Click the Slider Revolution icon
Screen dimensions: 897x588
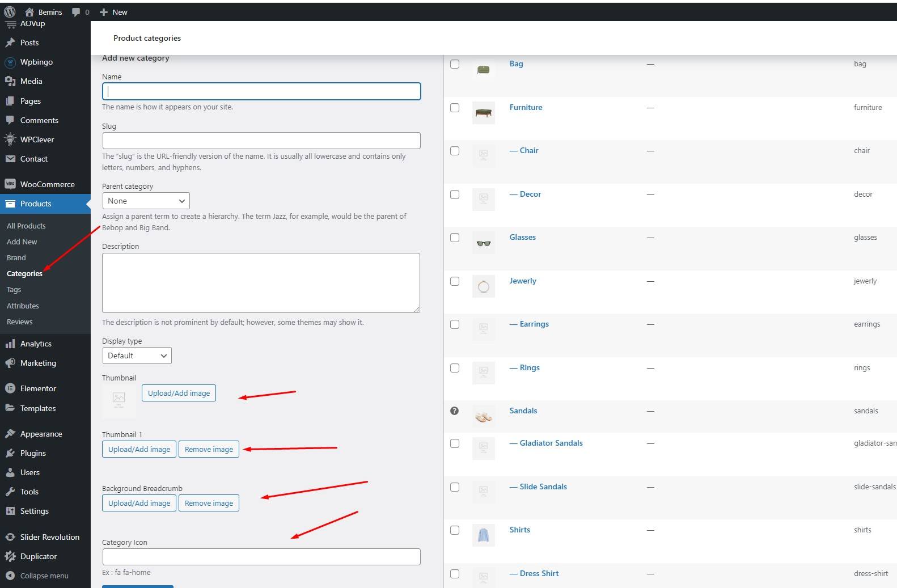(x=10, y=537)
